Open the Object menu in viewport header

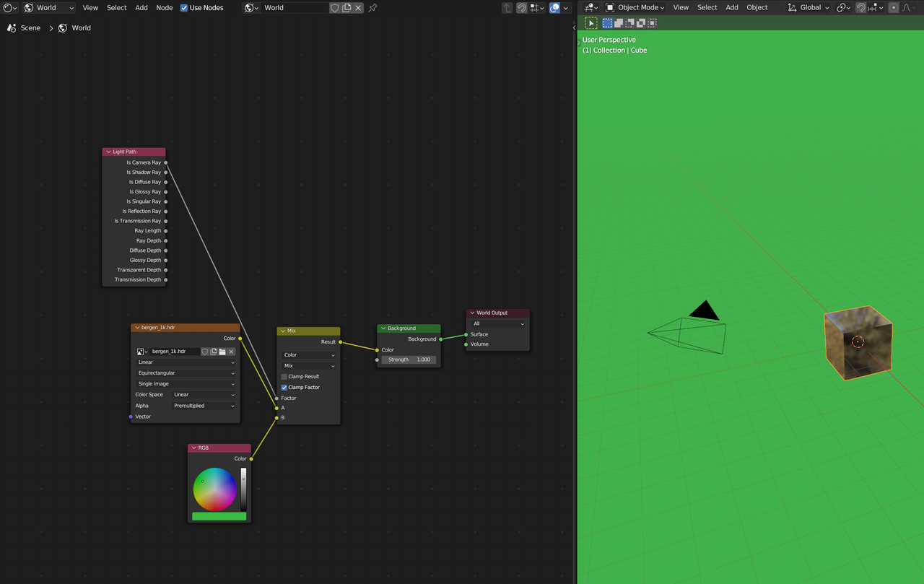[757, 8]
